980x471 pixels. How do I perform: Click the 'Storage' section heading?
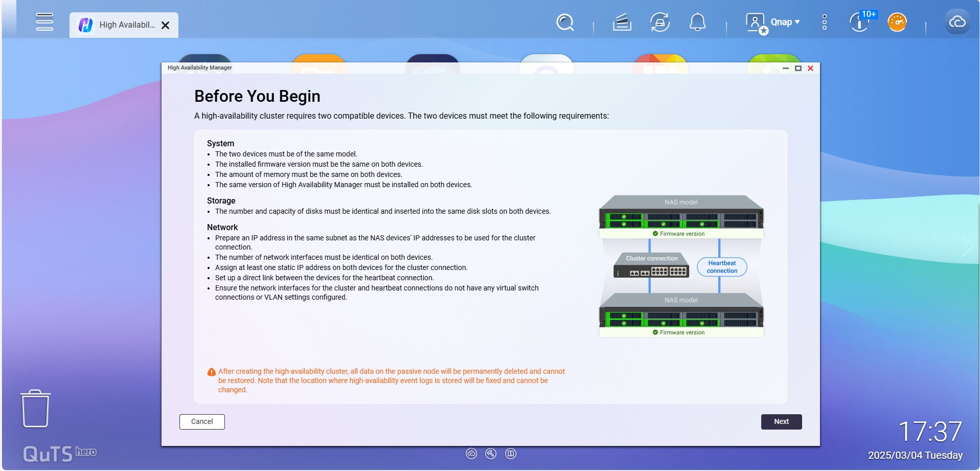pyautogui.click(x=221, y=201)
